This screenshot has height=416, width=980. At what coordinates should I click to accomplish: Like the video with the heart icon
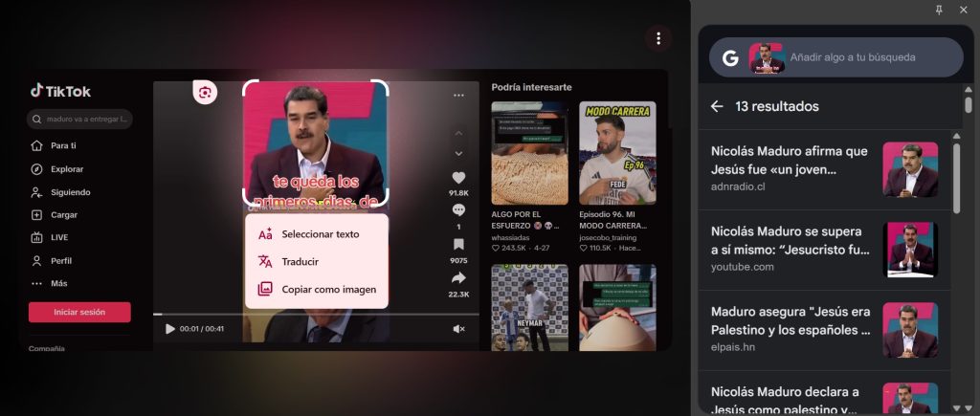click(x=458, y=177)
